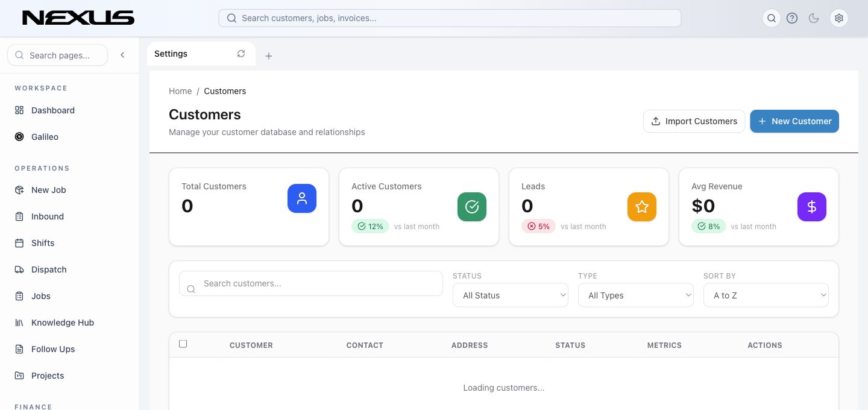This screenshot has width=868, height=410.
Task: Toggle dark mode moon icon
Action: (x=814, y=18)
